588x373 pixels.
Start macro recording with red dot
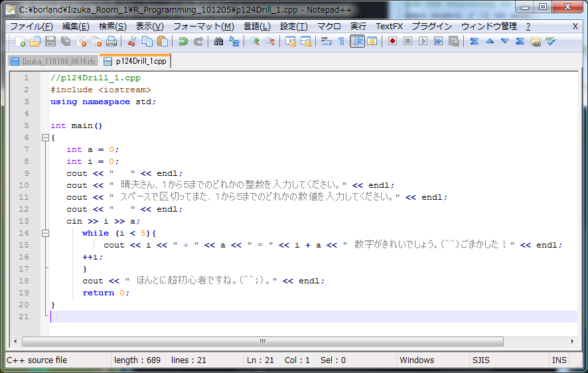point(392,41)
